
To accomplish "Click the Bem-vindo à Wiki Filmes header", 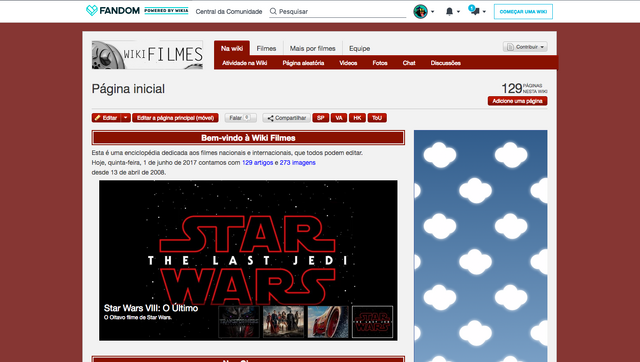I will coord(248,138).
